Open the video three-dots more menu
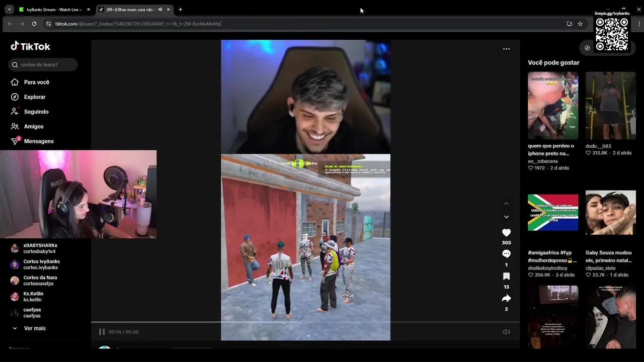The image size is (644, 362). [506, 49]
